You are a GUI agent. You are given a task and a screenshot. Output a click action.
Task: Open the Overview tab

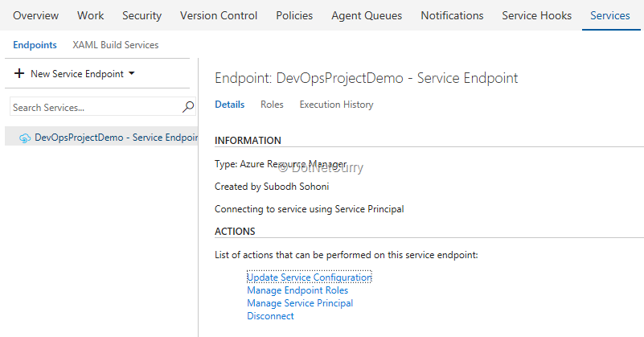tap(35, 15)
